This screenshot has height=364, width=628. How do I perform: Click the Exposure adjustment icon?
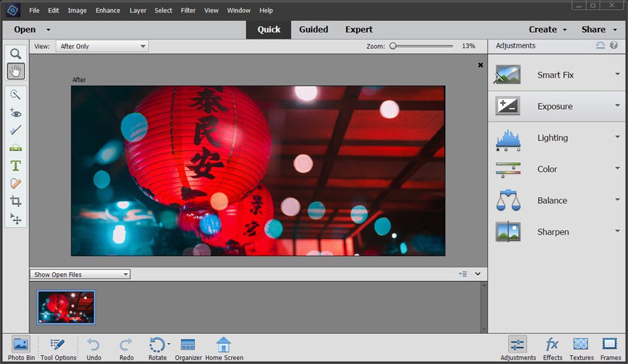tap(508, 106)
